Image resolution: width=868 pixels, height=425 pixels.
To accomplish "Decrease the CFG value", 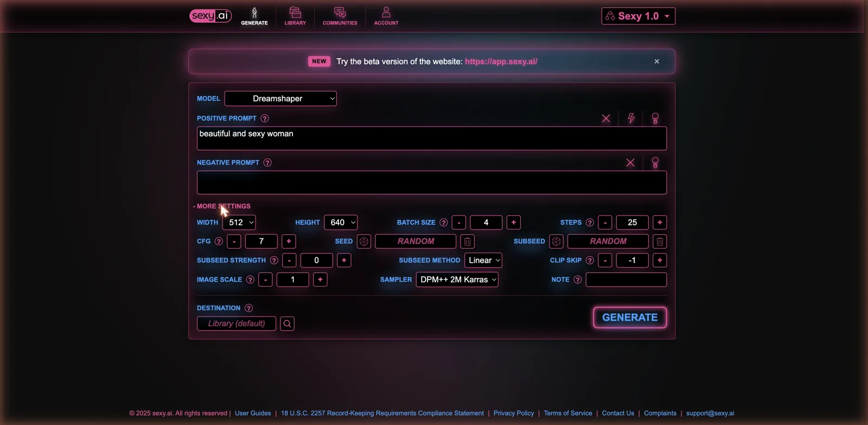I will [x=234, y=241].
